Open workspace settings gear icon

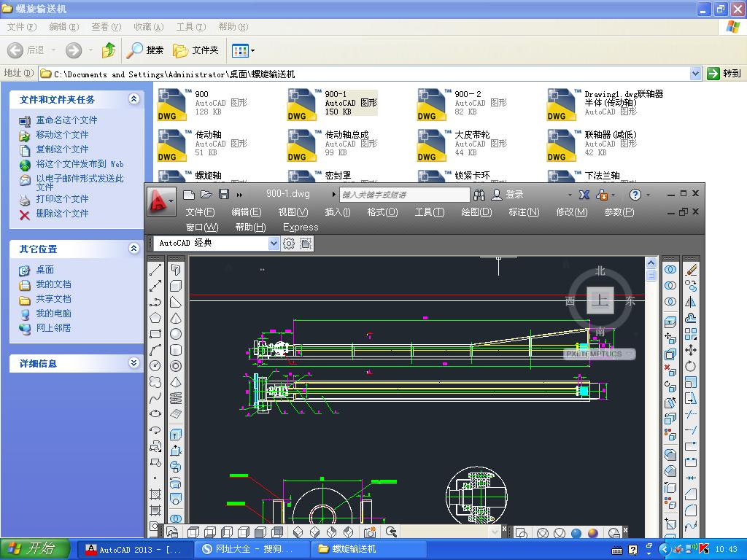click(x=289, y=244)
